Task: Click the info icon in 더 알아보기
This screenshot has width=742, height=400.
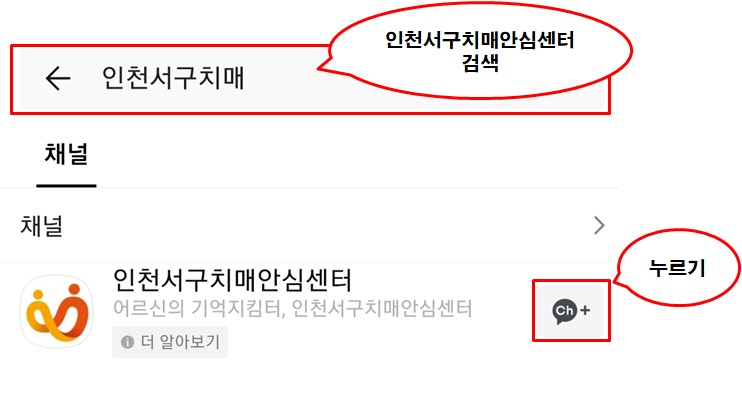Action: pyautogui.click(x=127, y=342)
